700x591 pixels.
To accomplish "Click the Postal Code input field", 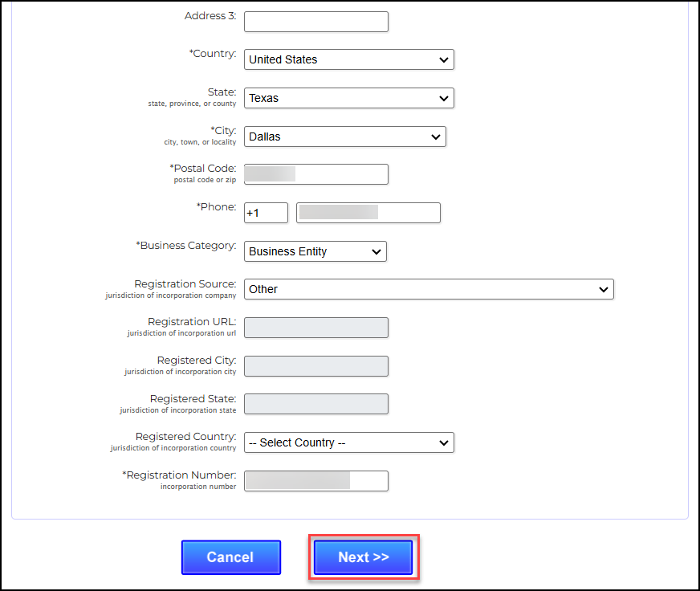I will [315, 174].
